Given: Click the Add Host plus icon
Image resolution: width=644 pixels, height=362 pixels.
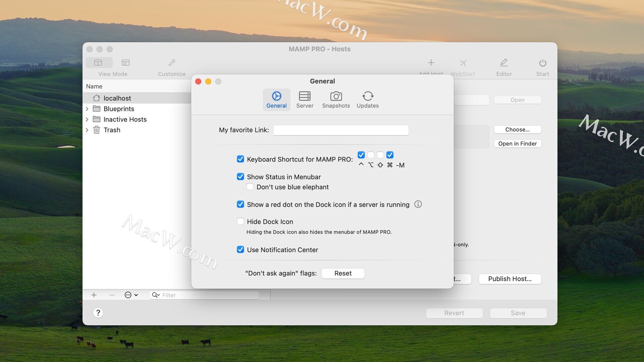Looking at the screenshot, I should (431, 63).
